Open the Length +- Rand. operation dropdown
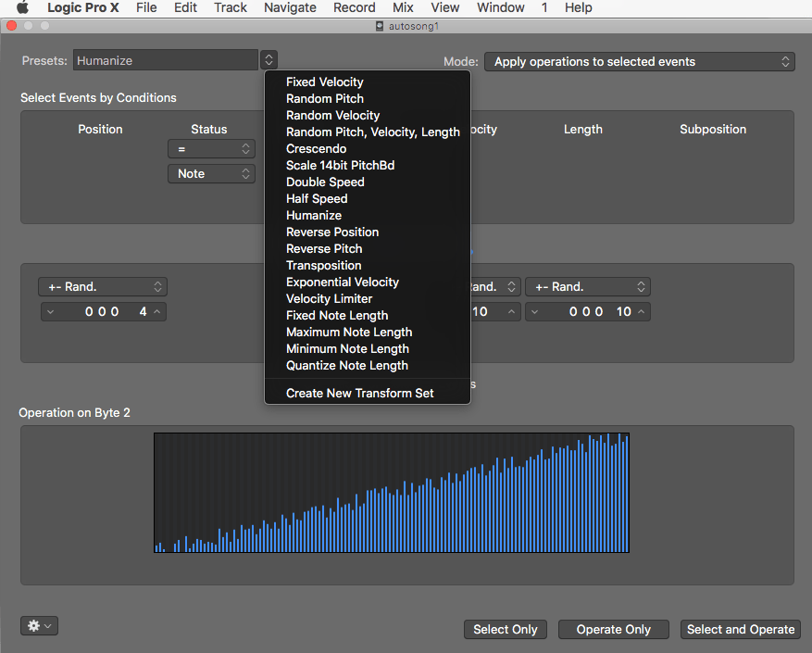 (588, 286)
